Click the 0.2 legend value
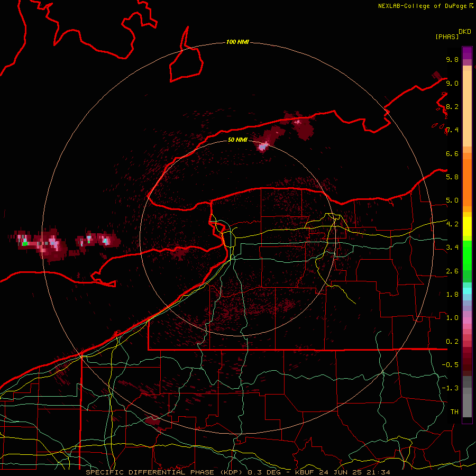The width and height of the screenshot is (476, 476). point(452,342)
